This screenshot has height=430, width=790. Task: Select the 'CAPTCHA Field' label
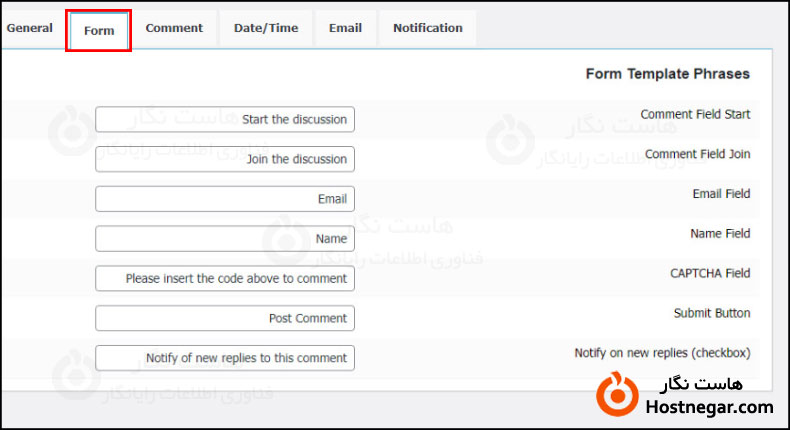[710, 273]
